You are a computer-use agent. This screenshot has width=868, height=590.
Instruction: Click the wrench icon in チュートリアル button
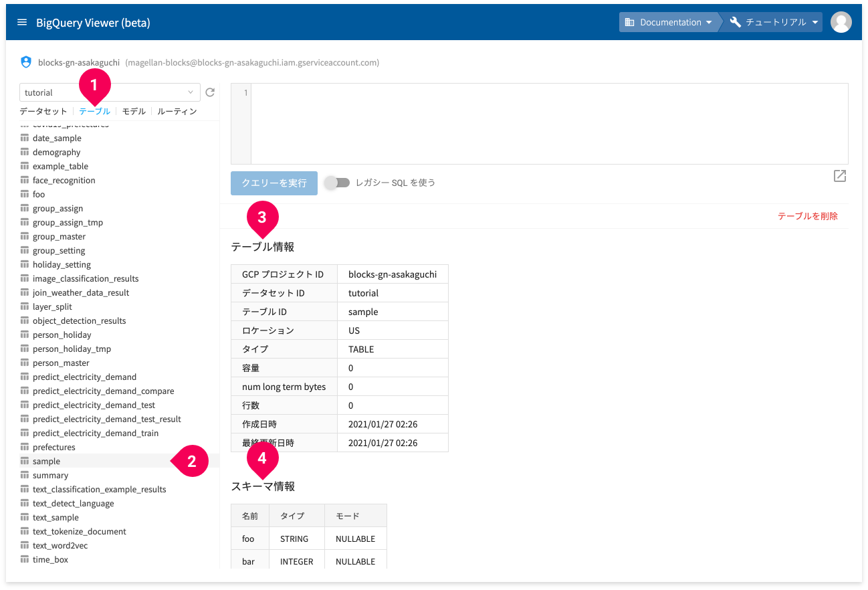pyautogui.click(x=736, y=22)
